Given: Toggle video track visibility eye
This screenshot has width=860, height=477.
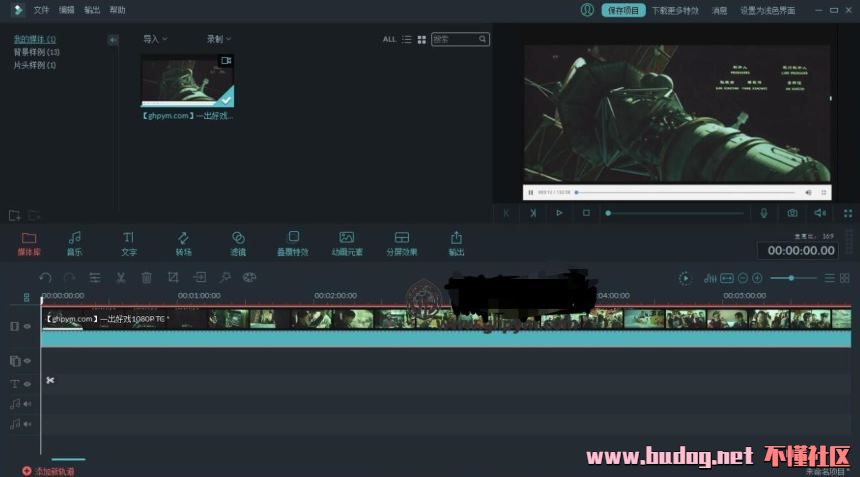Looking at the screenshot, I should click(27, 326).
